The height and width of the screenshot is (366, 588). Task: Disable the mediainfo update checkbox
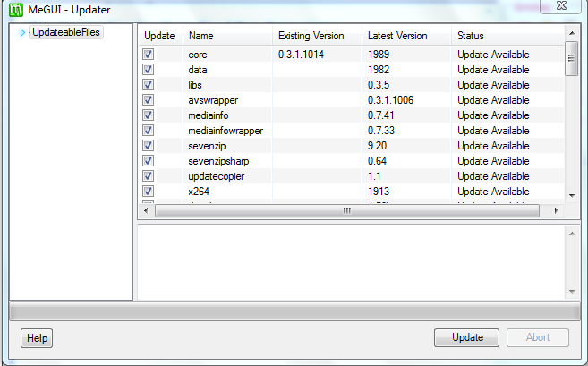click(x=149, y=115)
